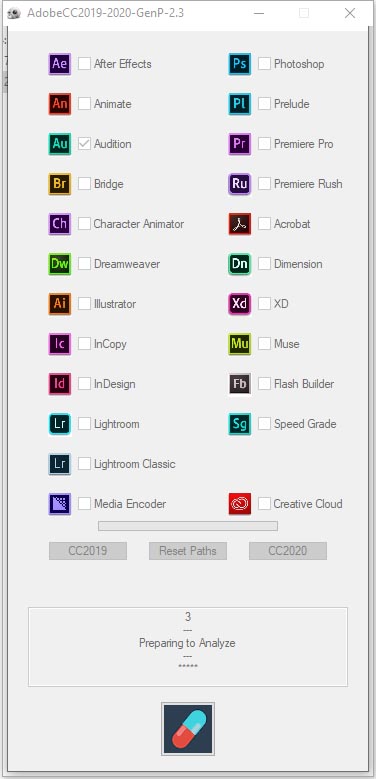The width and height of the screenshot is (376, 779).
Task: Click the Lightroom Lr icon
Action: (x=60, y=424)
